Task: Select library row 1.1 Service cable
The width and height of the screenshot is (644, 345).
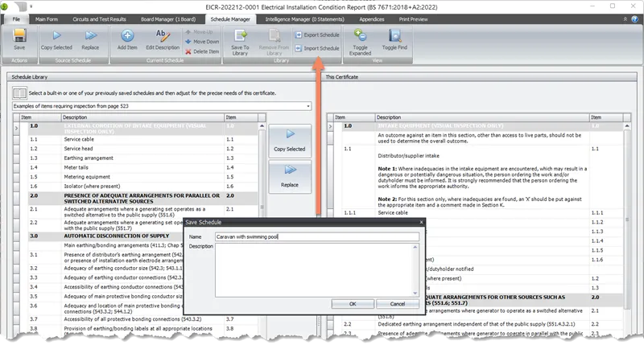Action: 139,139
